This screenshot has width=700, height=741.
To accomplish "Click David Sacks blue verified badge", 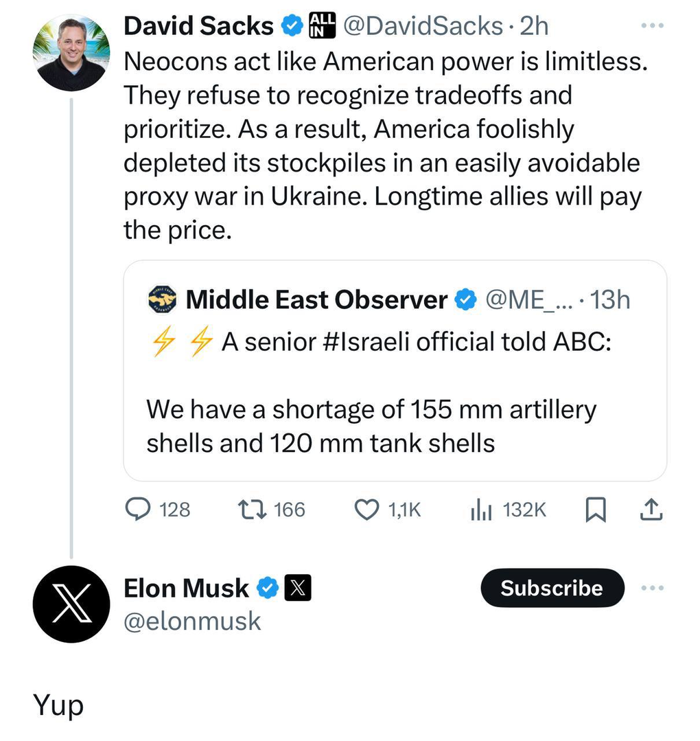I will [x=292, y=26].
